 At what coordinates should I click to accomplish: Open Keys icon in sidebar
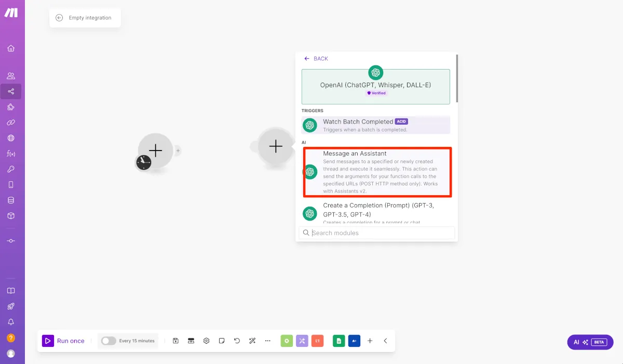point(11,169)
